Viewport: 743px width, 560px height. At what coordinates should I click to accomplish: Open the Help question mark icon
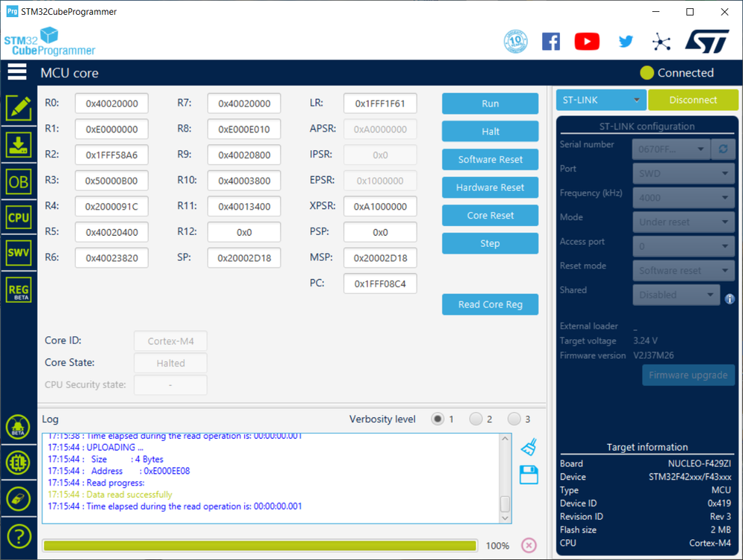[x=18, y=536]
